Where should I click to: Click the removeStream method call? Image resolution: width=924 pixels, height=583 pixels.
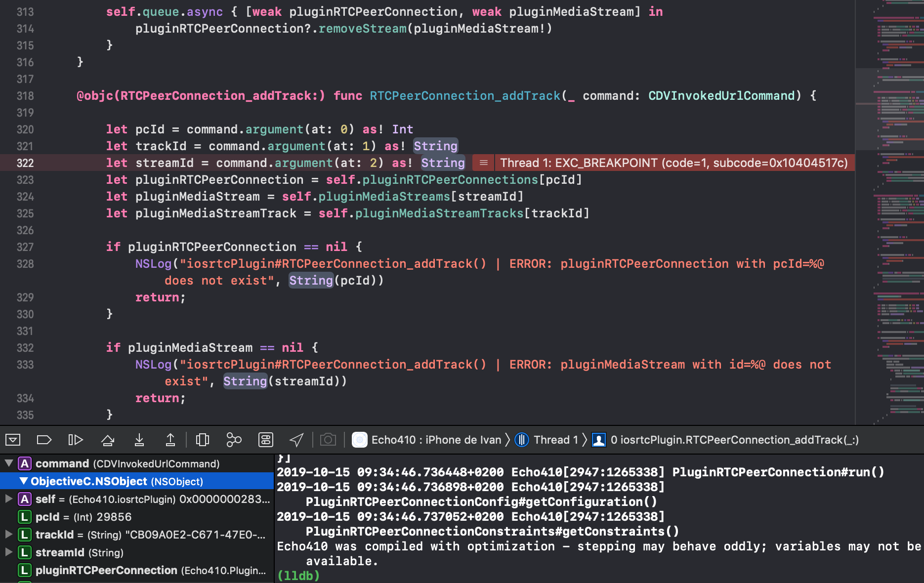[363, 29]
